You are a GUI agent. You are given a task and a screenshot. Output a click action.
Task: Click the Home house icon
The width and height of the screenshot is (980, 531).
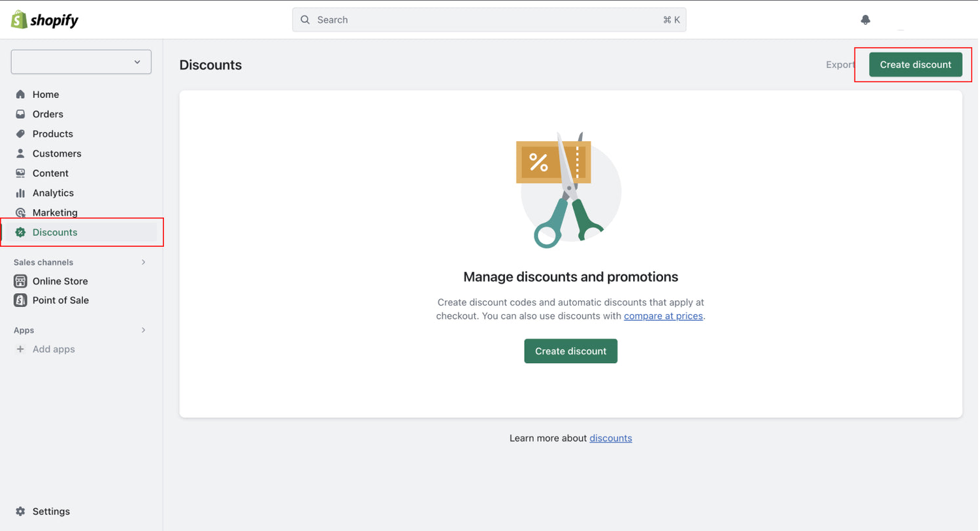point(20,94)
